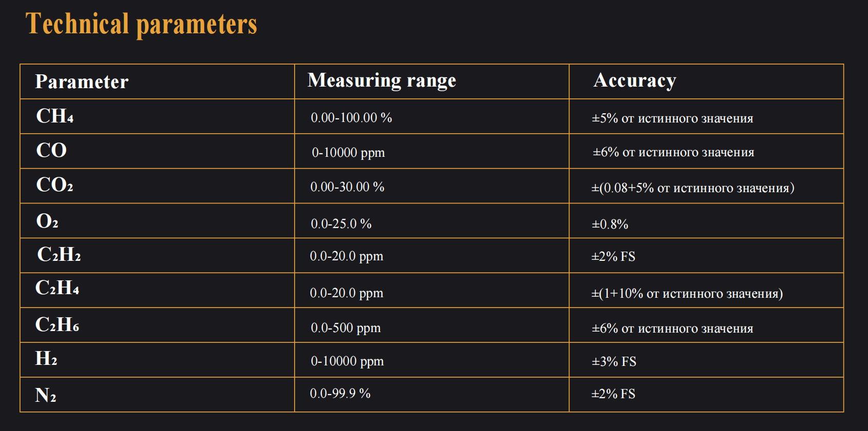Click the Technical parameters heading
Viewport: 868px width, 431px height.
click(141, 24)
